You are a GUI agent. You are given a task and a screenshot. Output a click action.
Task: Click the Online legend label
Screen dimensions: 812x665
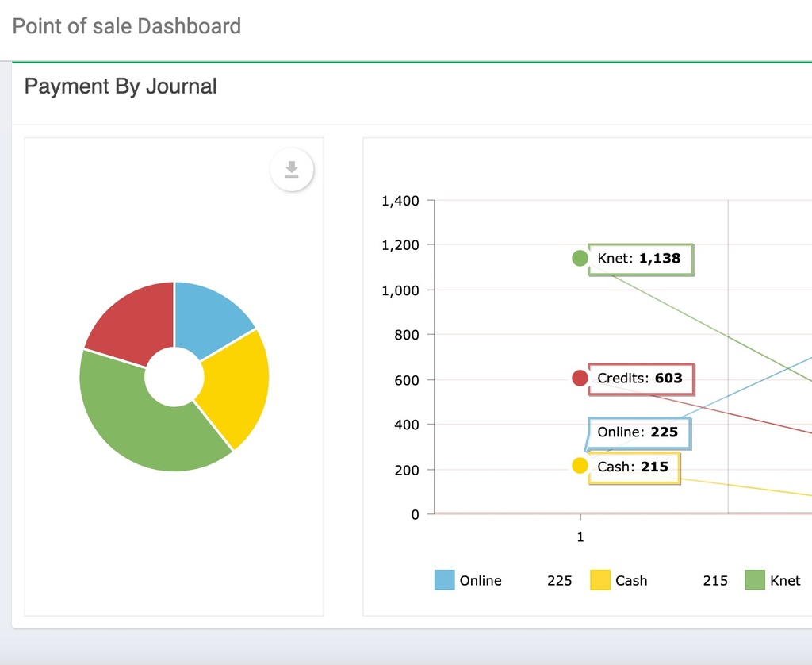(x=481, y=580)
